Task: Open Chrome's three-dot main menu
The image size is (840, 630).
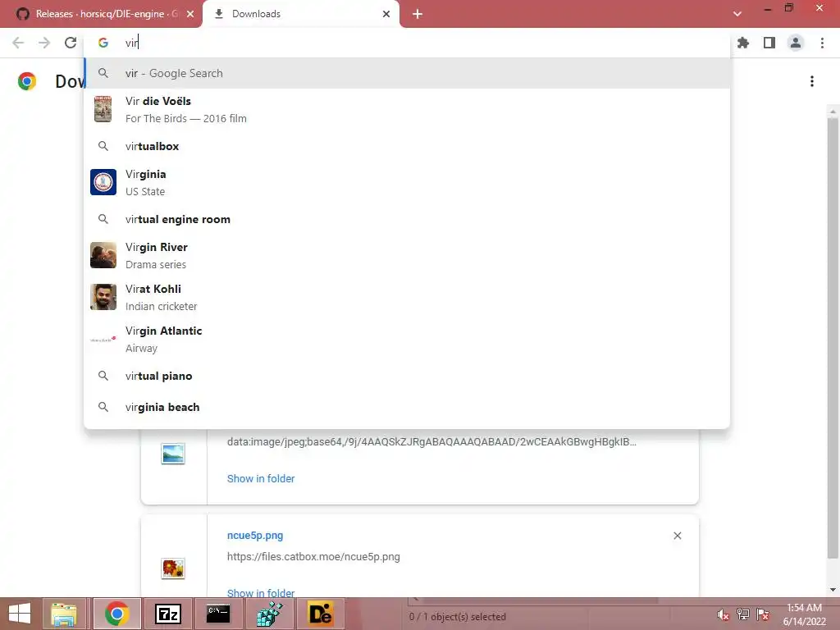Action: tap(822, 43)
